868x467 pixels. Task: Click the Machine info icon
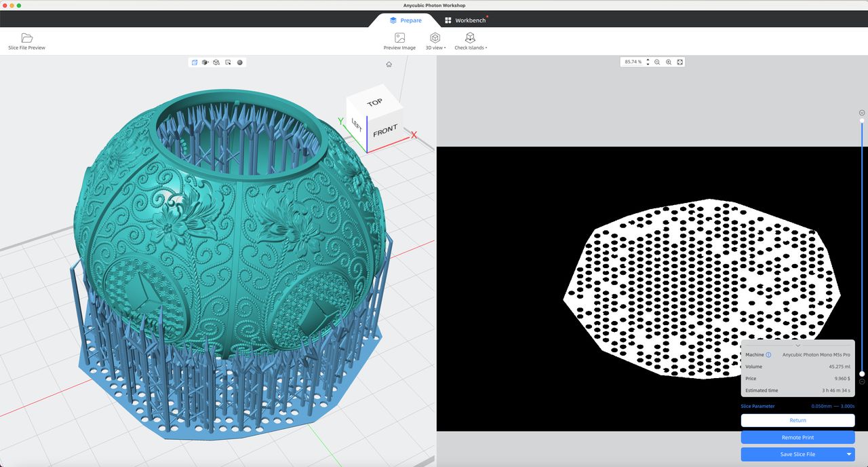click(x=768, y=355)
